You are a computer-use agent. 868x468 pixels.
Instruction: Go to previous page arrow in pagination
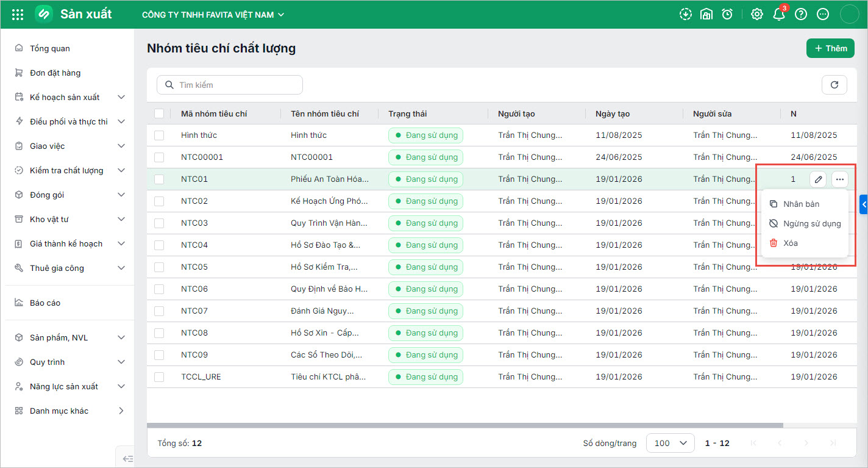point(780,443)
